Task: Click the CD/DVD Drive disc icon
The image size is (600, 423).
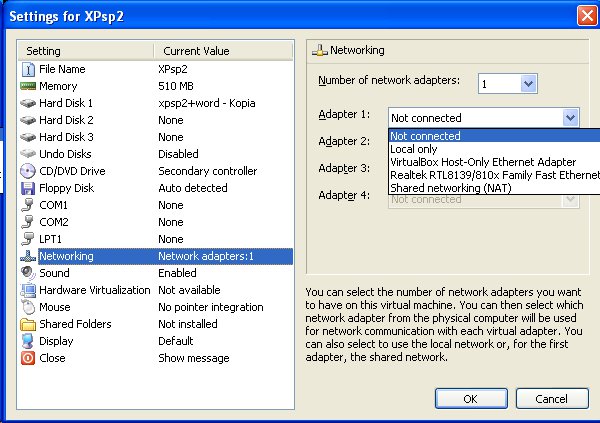Action: (28, 171)
